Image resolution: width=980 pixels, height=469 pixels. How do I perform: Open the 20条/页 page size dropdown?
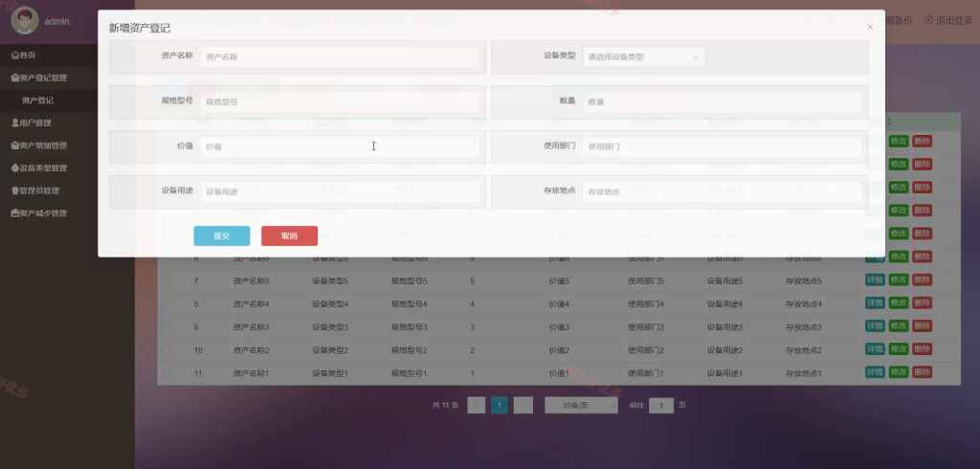point(581,405)
